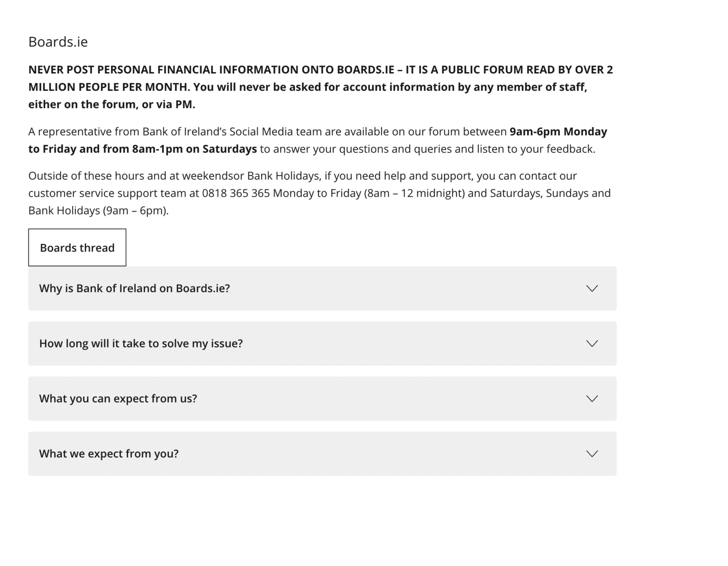Image resolution: width=728 pixels, height=566 pixels.
Task: Expand the chevron on "Why is Bank of Ireland on Boards.ie?"
Action: coord(591,288)
